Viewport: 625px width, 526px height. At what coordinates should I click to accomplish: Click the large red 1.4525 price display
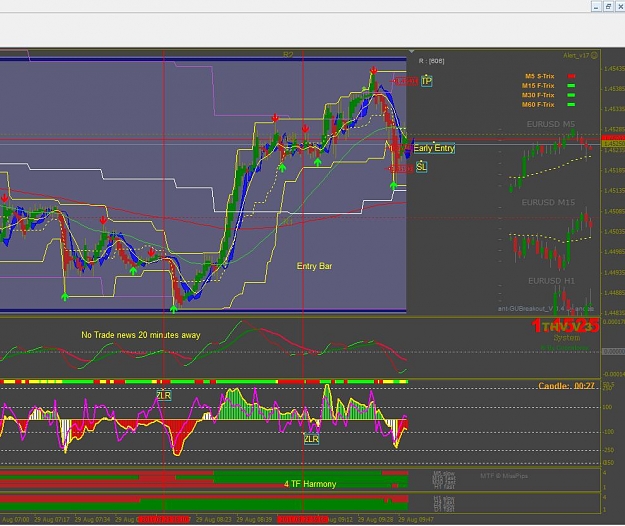click(565, 326)
